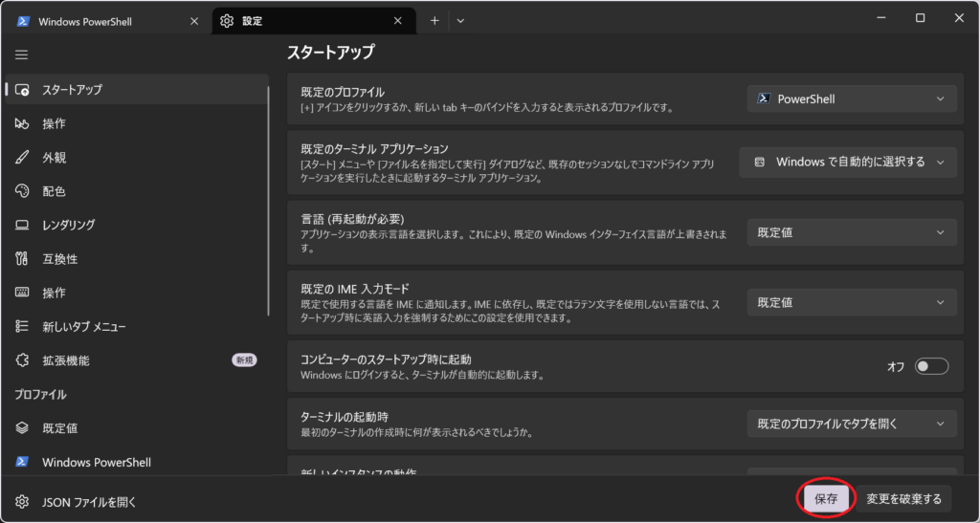This screenshot has height=523, width=980.
Task: Click the sidebar vertical scrollbar
Action: 269,201
